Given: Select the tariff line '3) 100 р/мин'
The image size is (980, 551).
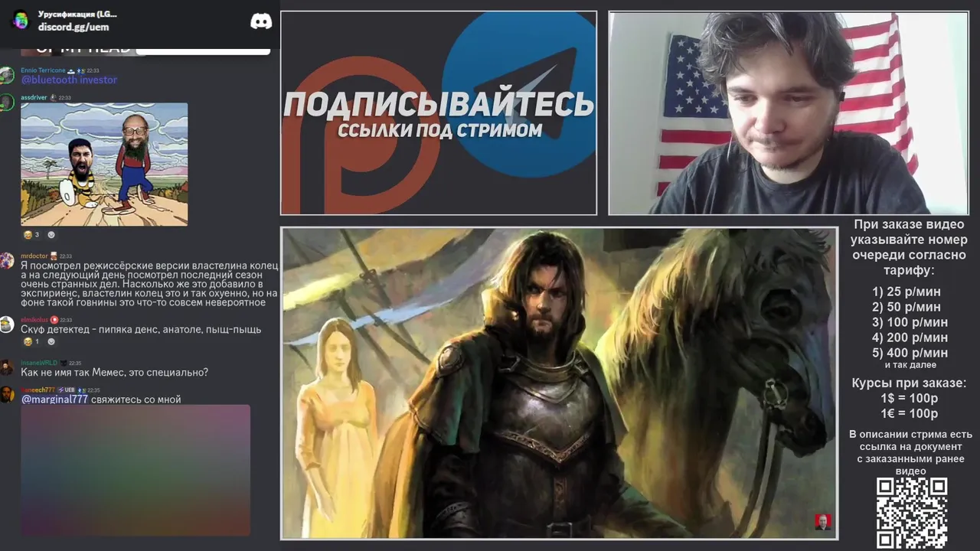Looking at the screenshot, I should tap(910, 322).
